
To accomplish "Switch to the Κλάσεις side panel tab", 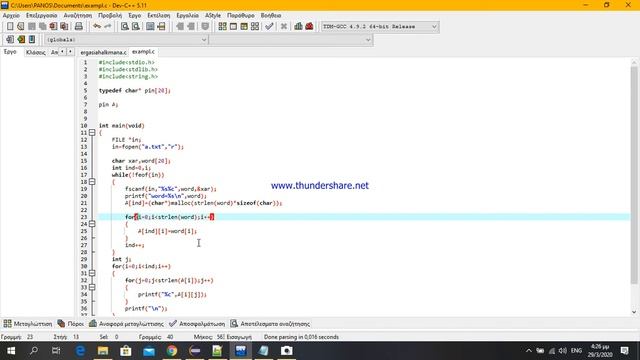I will coord(36,52).
